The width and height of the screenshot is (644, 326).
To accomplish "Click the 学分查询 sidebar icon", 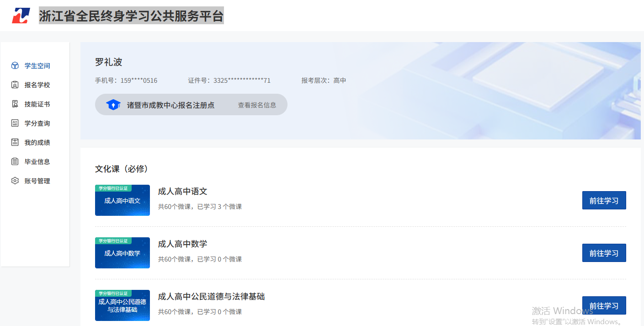I will (15, 123).
